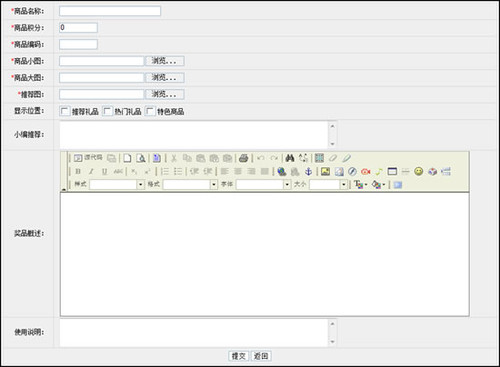Check the 热门礼品 checkbox
This screenshot has width=500, height=367.
pyautogui.click(x=107, y=111)
